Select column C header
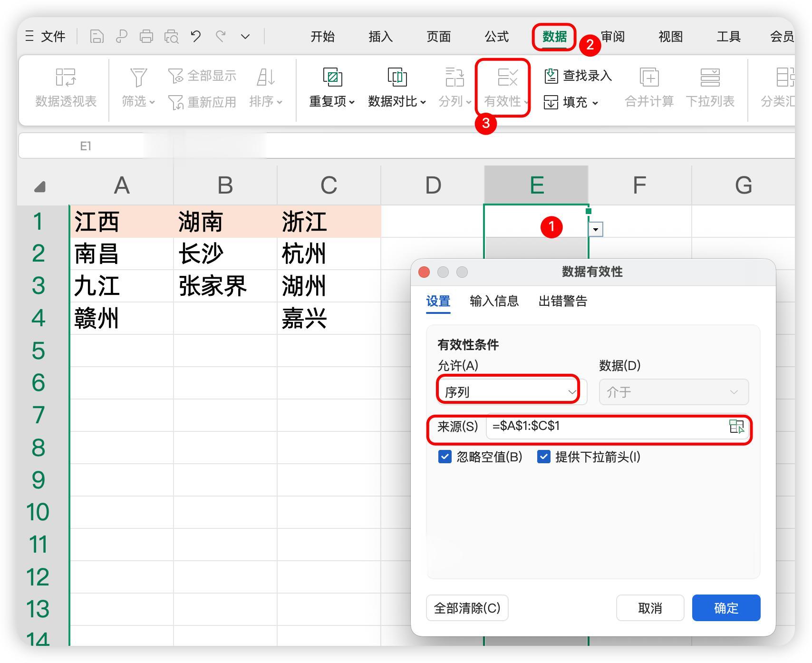The width and height of the screenshot is (812, 663). pyautogui.click(x=329, y=185)
